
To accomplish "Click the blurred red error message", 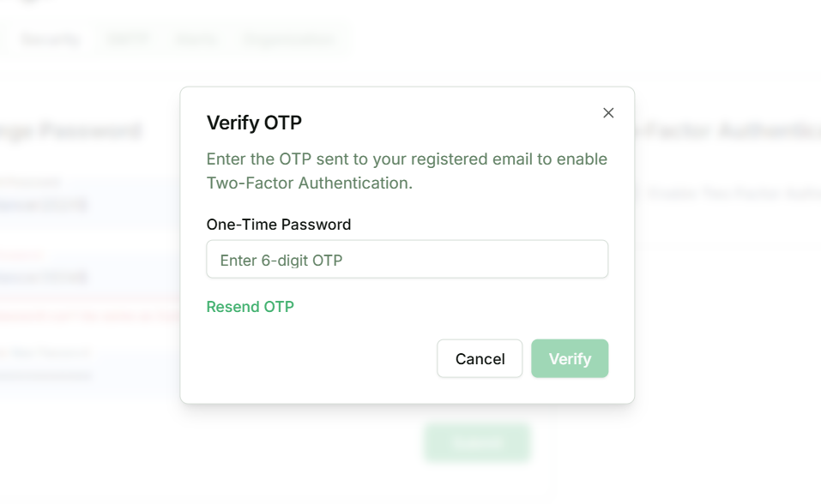I will pyautogui.click(x=86, y=315).
